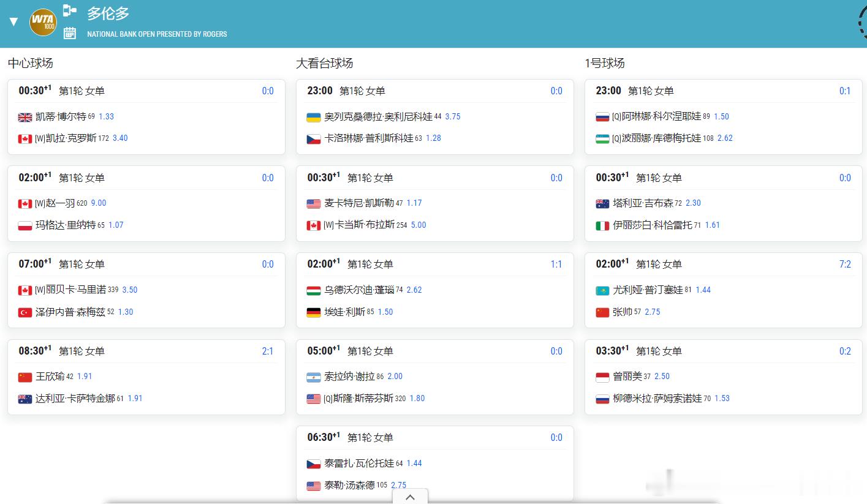Click the partly visible refresh circle icon in the header

[x=862, y=22]
